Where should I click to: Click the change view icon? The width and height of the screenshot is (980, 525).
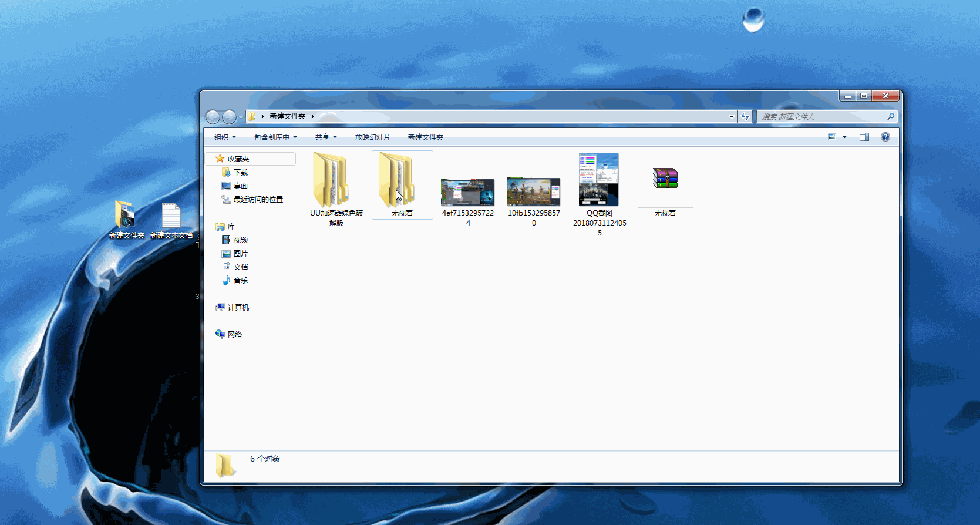(832, 137)
